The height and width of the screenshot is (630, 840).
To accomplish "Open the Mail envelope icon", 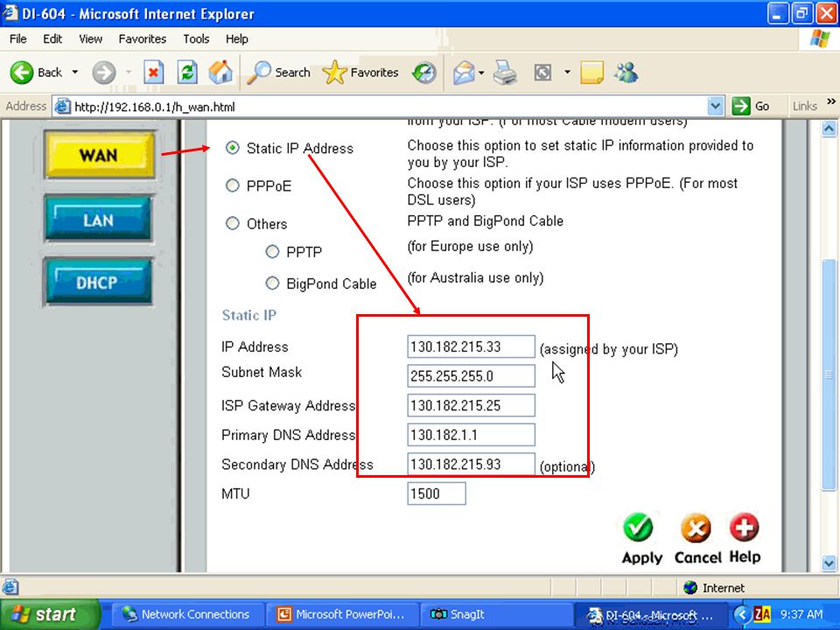I will [464, 73].
